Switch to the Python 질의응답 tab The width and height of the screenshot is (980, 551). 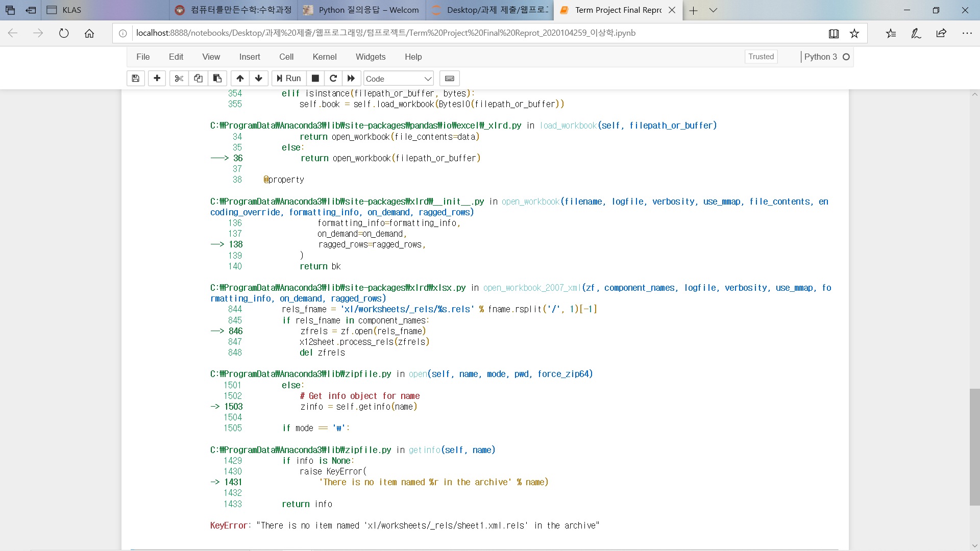click(x=361, y=10)
